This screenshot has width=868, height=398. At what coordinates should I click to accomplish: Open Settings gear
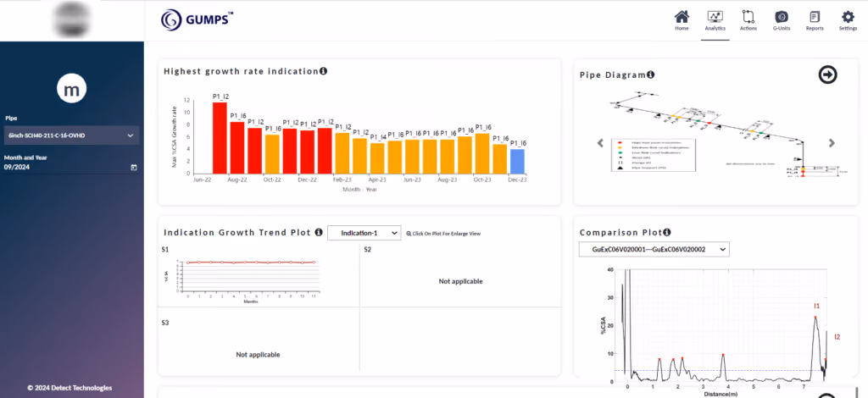848,20
